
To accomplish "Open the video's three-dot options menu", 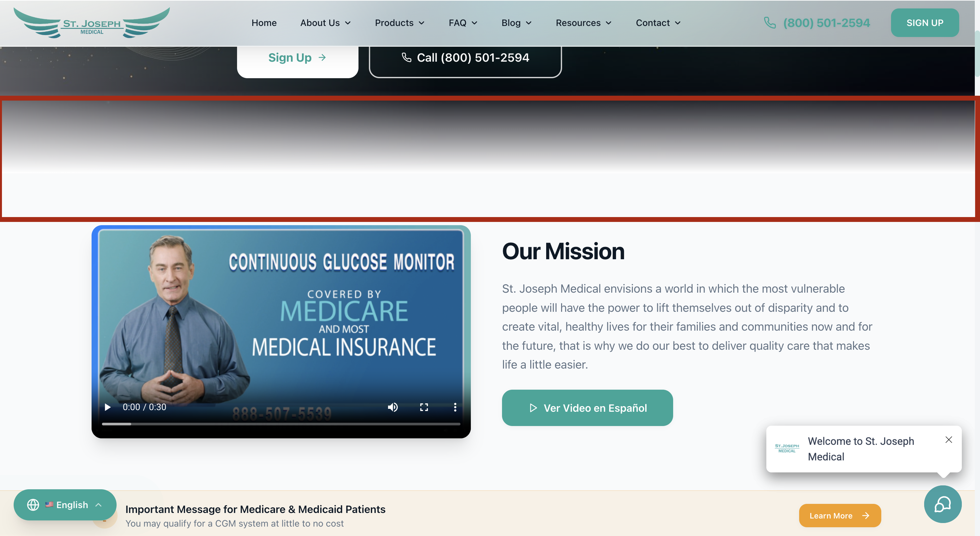I will pyautogui.click(x=455, y=407).
